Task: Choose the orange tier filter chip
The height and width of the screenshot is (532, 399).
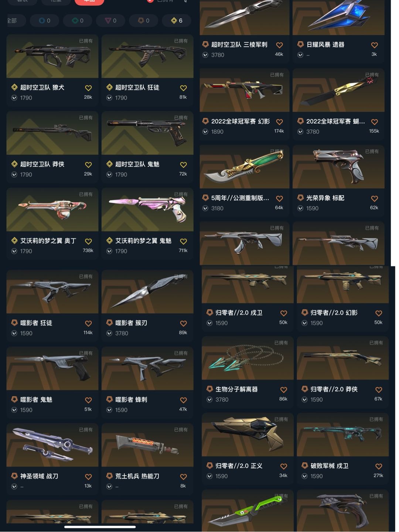Action: pyautogui.click(x=144, y=21)
